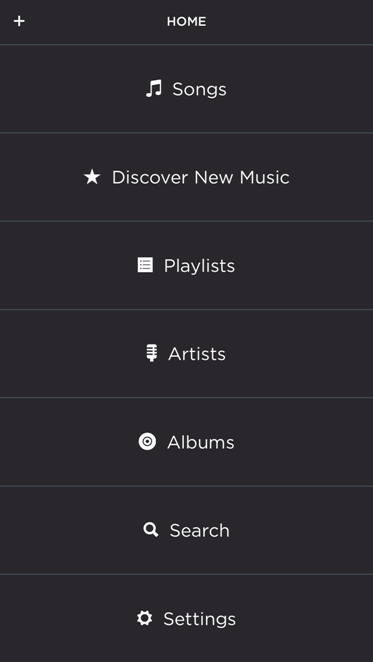Tap the plus icon in the header
The width and height of the screenshot is (373, 662).
[19, 21]
